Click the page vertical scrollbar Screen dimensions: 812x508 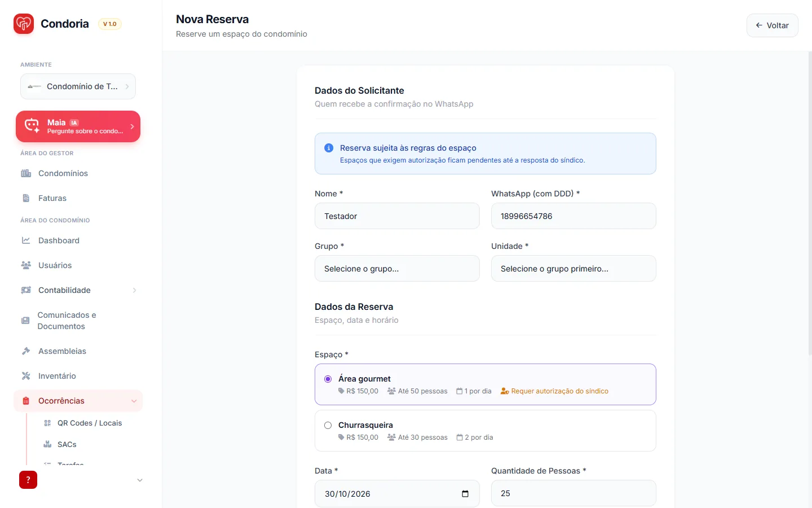click(810, 203)
